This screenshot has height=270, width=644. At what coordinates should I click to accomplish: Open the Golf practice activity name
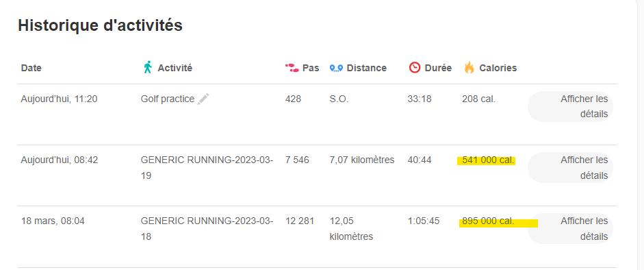[x=168, y=99]
